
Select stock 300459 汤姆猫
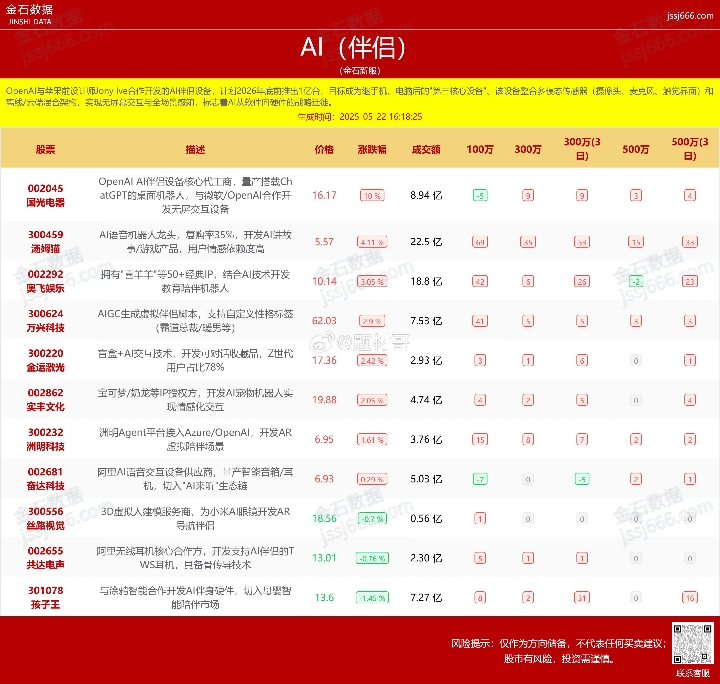pyautogui.click(x=45, y=241)
